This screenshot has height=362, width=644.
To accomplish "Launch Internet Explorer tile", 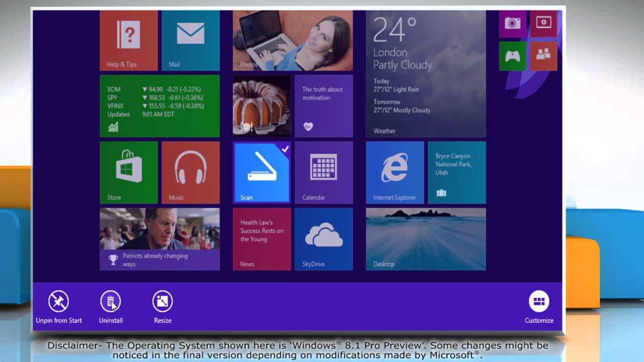I will 395,172.
